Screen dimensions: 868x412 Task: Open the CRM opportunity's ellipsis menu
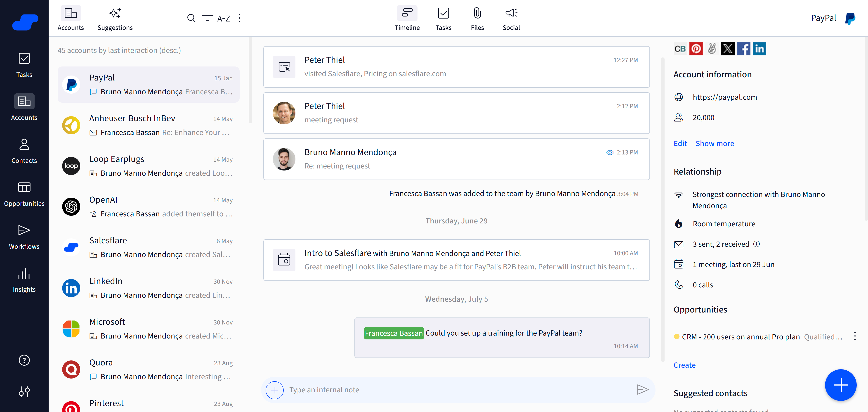pyautogui.click(x=854, y=336)
